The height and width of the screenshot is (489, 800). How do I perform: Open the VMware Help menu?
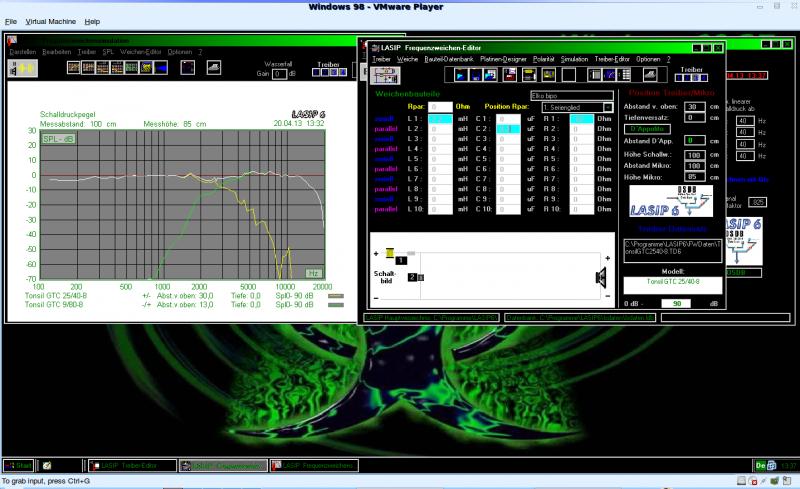(92, 21)
